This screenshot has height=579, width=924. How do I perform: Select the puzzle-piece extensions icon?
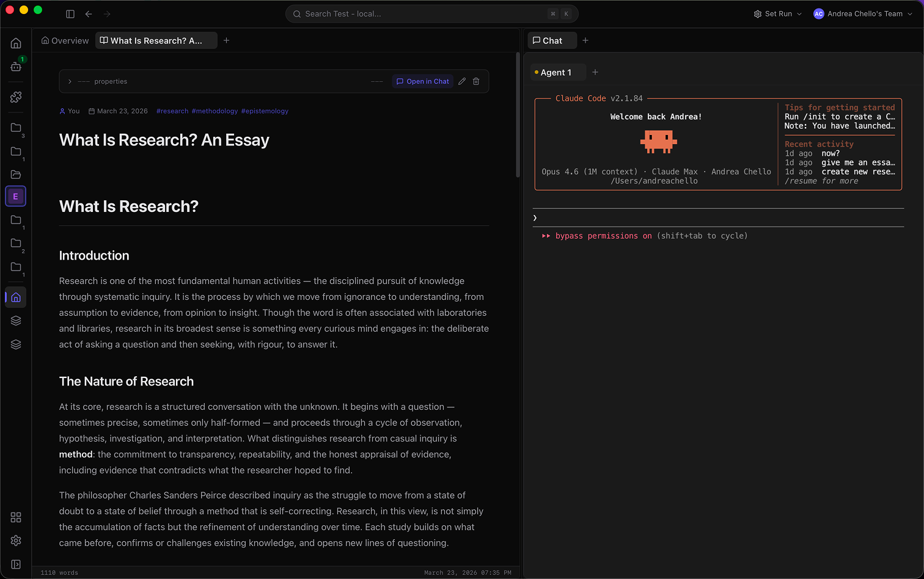click(x=15, y=96)
